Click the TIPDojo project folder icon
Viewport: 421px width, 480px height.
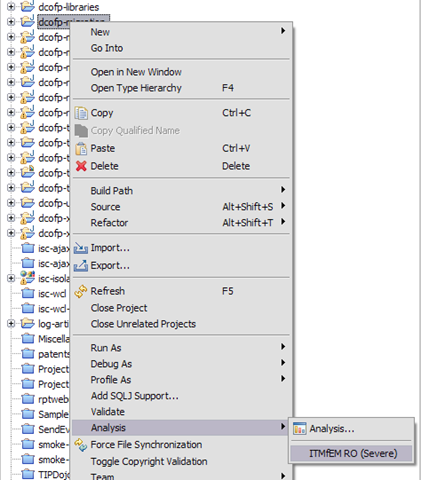[28, 474]
